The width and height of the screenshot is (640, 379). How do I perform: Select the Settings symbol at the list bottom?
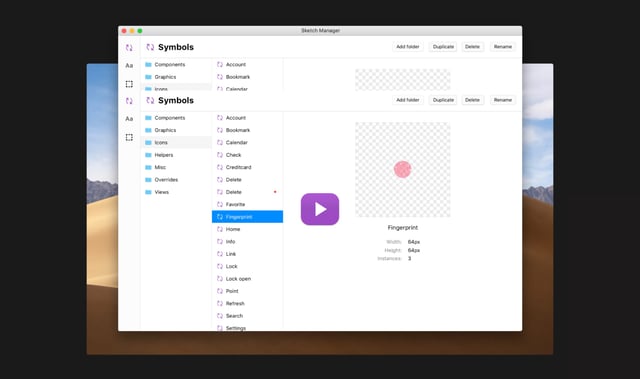click(247, 328)
